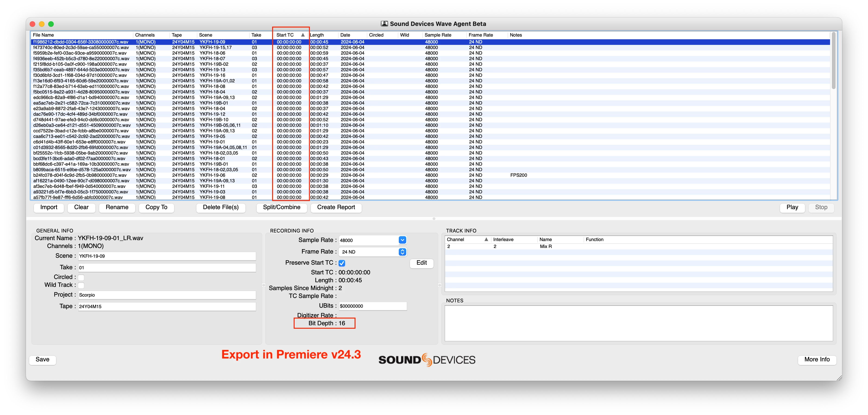Click the title bar app icon

(x=384, y=24)
